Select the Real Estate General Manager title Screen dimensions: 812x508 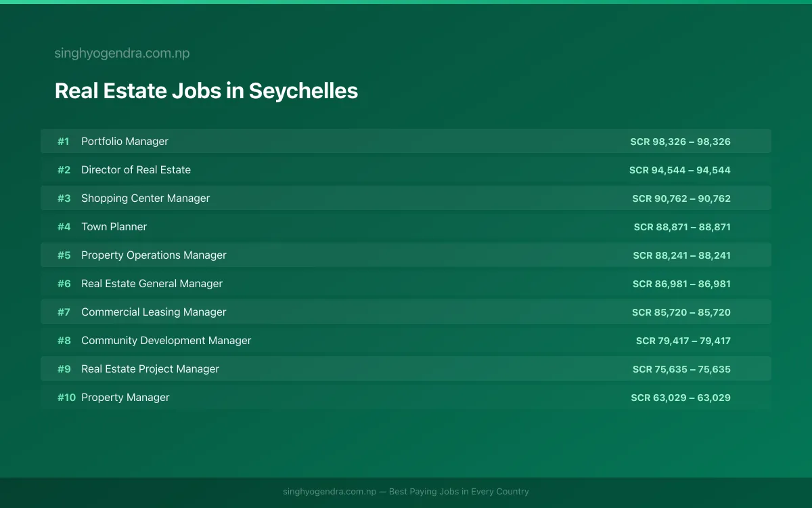point(152,284)
